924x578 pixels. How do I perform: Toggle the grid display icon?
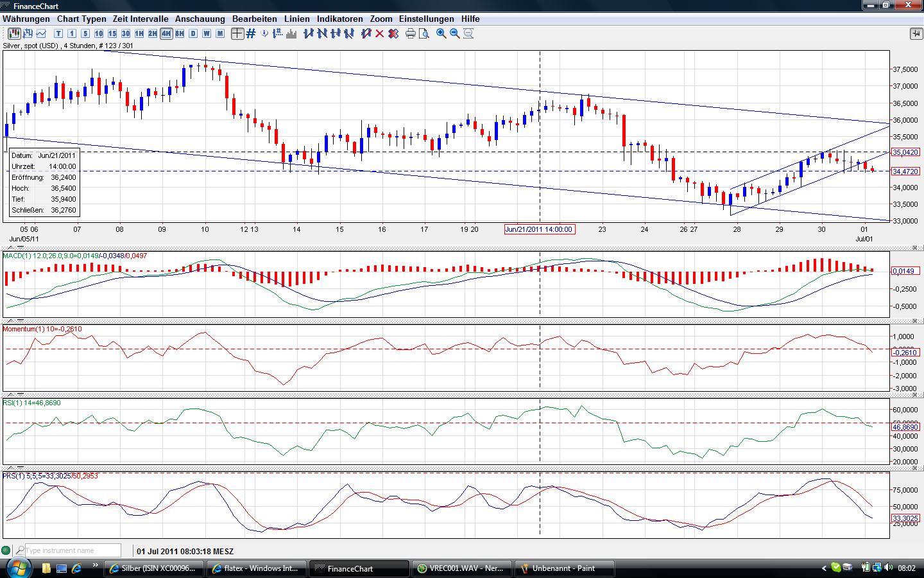click(x=251, y=33)
